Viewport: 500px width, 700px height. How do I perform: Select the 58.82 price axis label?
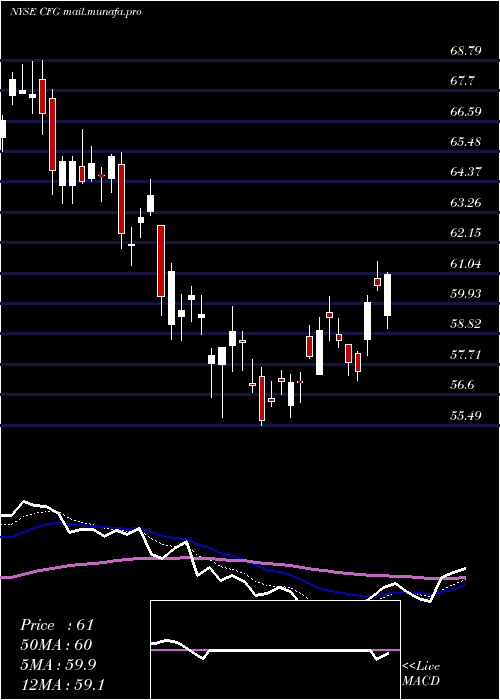[x=466, y=325]
